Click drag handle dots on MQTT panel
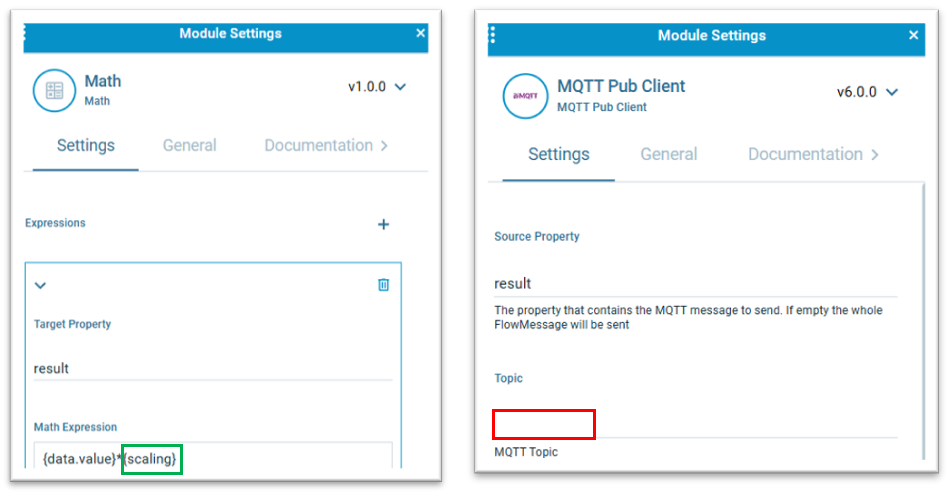This screenshot has width=950, height=491. pos(492,35)
